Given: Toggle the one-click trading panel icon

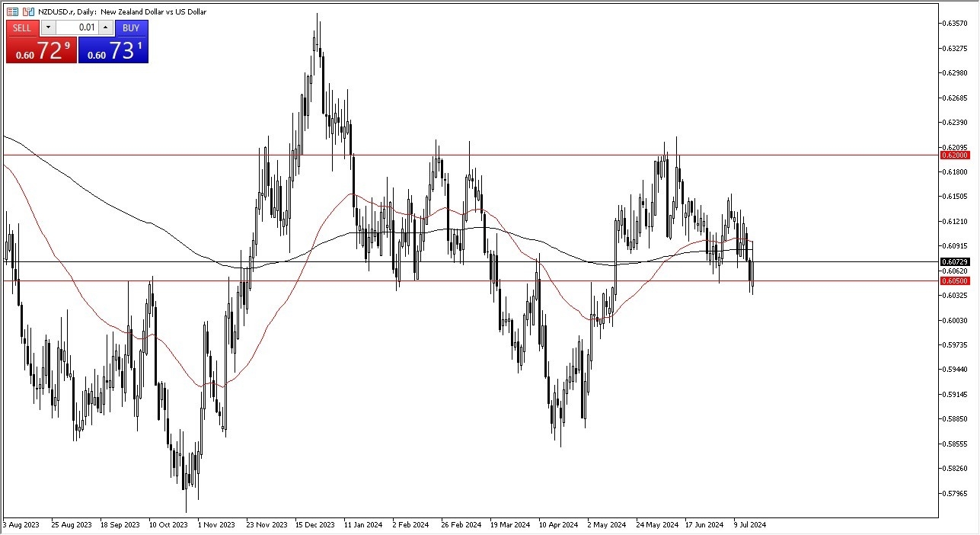Looking at the screenshot, I should pos(13,12).
